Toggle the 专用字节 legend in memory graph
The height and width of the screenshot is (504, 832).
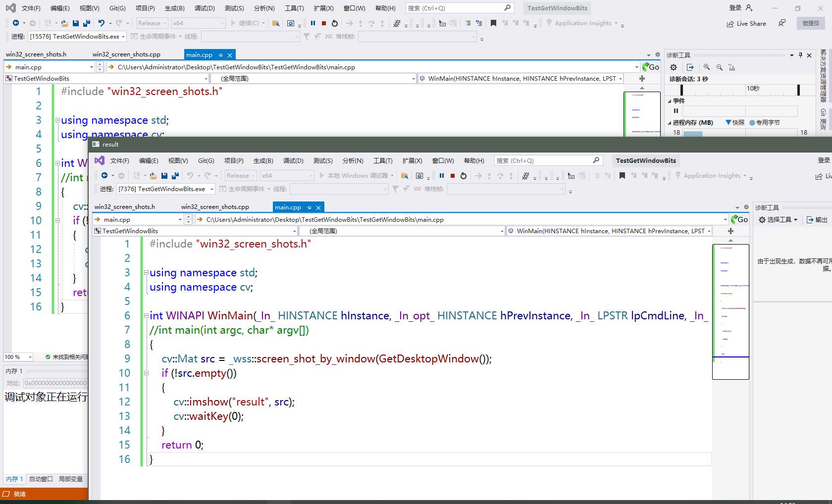[765, 122]
